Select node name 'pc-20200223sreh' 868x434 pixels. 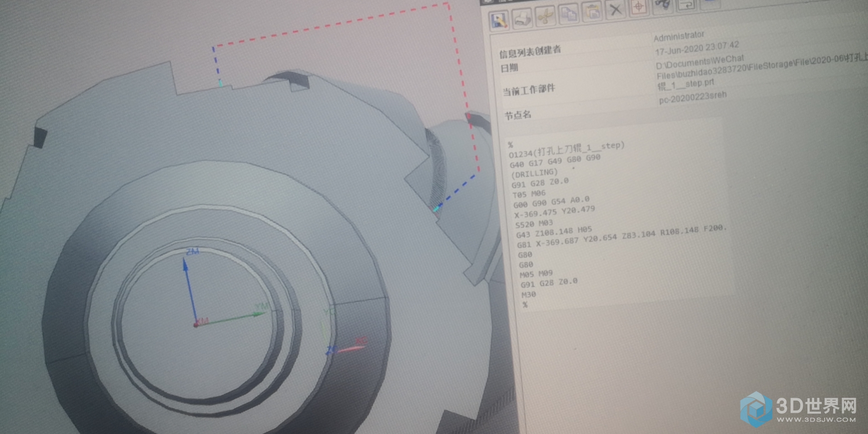693,97
